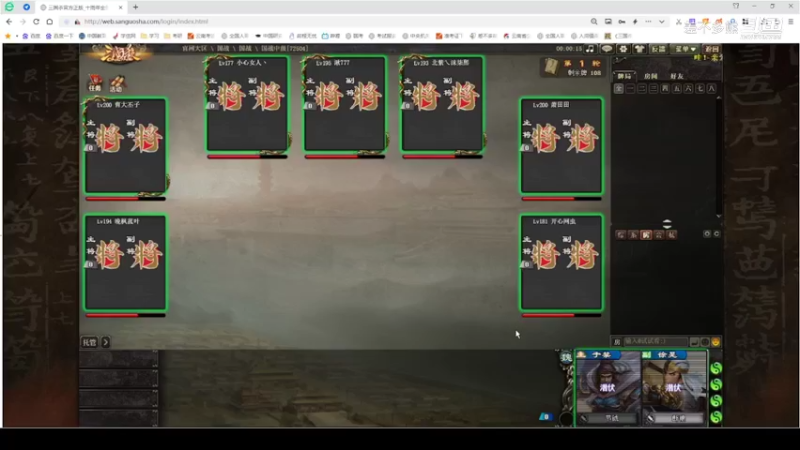The height and width of the screenshot is (450, 800).
Task: Open the shirt skin icon
Action: tap(639, 48)
